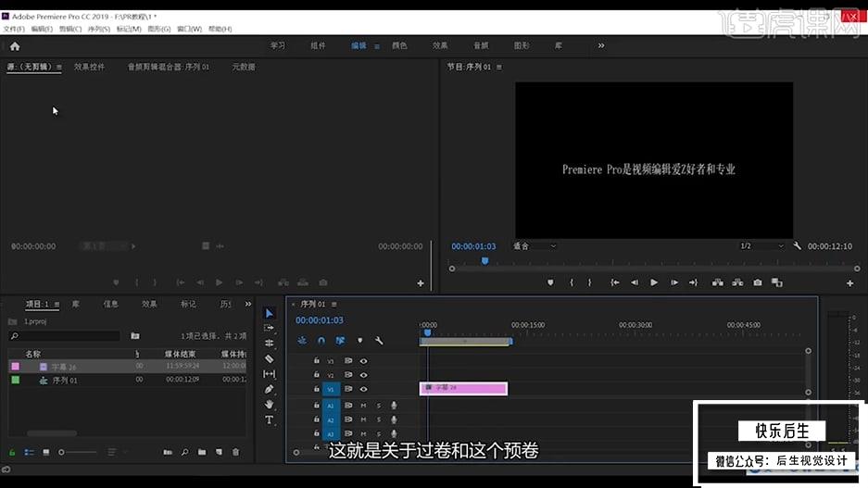This screenshot has width=868, height=488.
Task: Toggle V1 track output eye
Action: coord(364,389)
